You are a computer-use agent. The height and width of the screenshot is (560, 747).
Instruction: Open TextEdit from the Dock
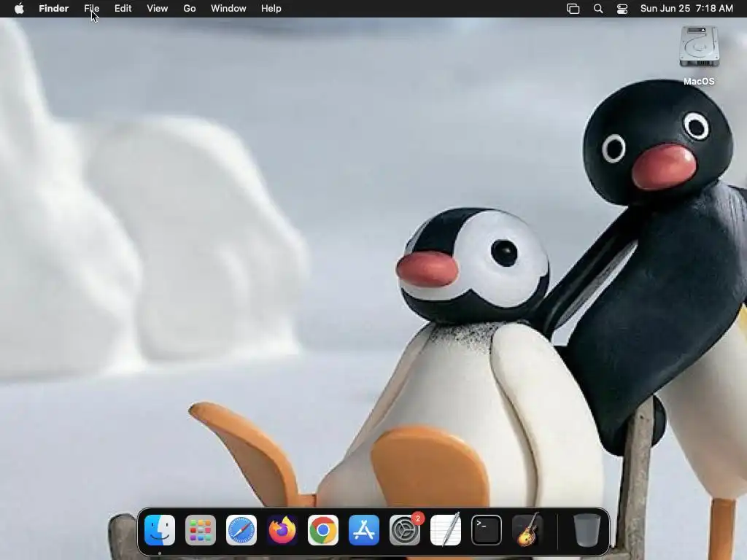[446, 530]
